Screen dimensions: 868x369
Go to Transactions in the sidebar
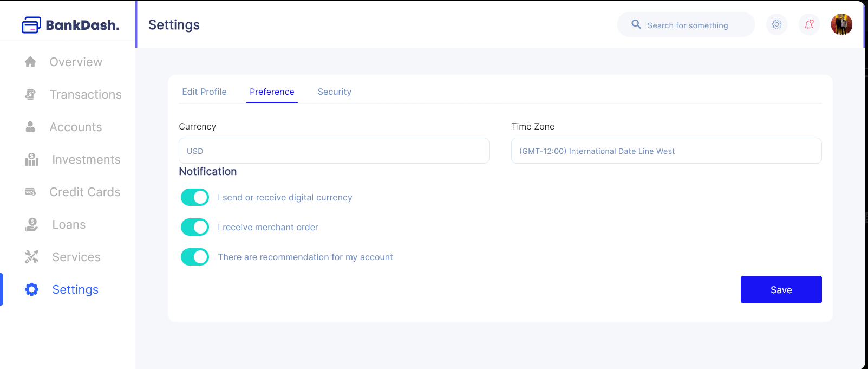(x=86, y=94)
